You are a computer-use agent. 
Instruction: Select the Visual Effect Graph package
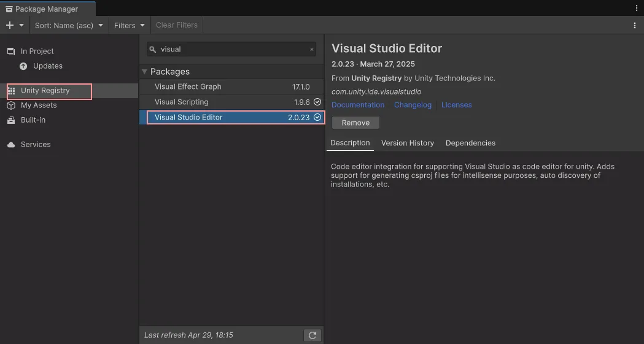[188, 87]
